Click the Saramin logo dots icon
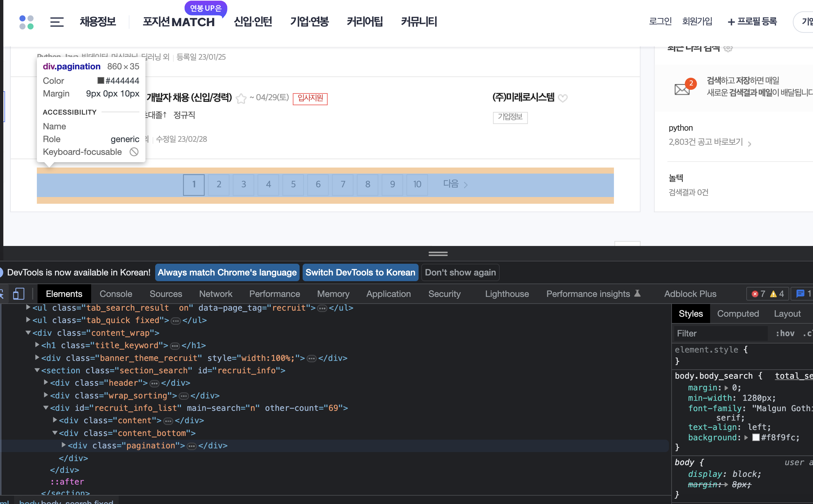813x504 pixels. click(x=26, y=22)
